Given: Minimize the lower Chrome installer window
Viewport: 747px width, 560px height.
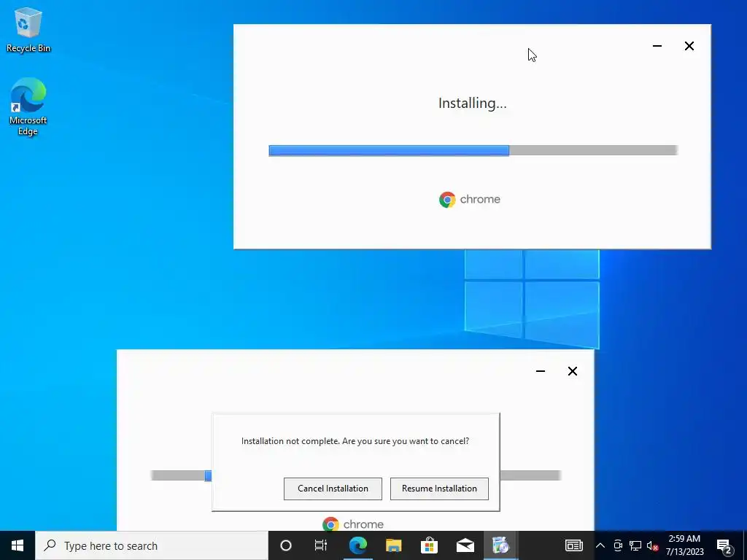Looking at the screenshot, I should click(x=541, y=371).
